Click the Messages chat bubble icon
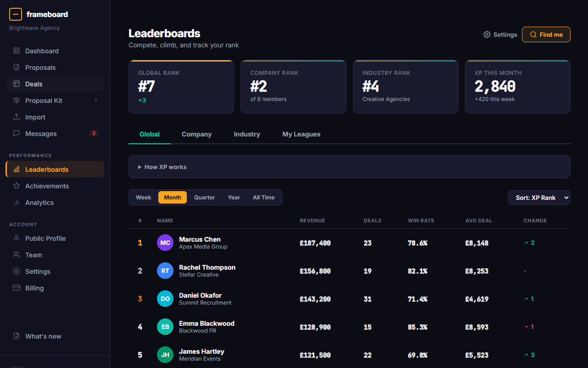 coord(17,134)
